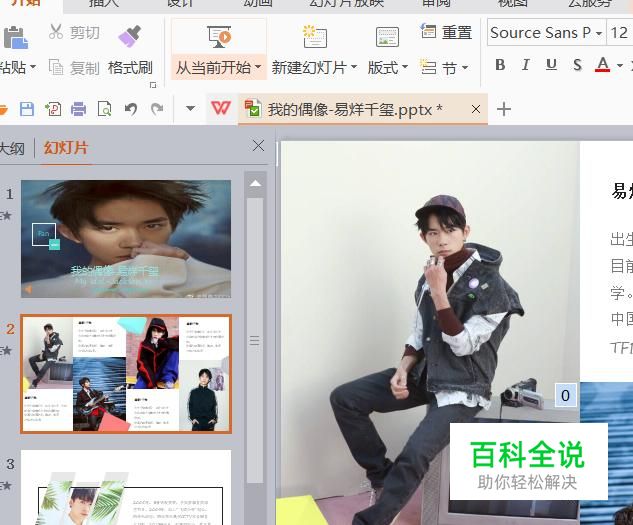This screenshot has height=525, width=633.
Task: Select slide 1 thumbnail in the panel
Action: 126,238
